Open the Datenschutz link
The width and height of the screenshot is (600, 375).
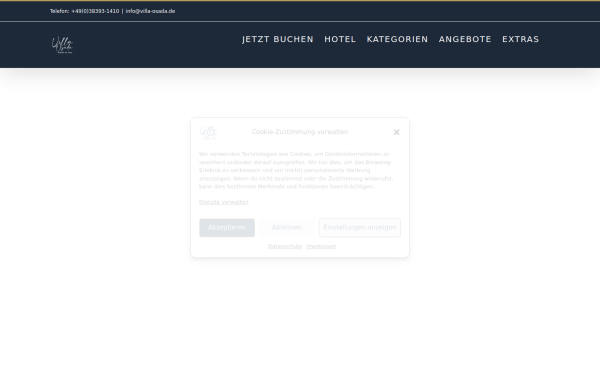tap(285, 246)
